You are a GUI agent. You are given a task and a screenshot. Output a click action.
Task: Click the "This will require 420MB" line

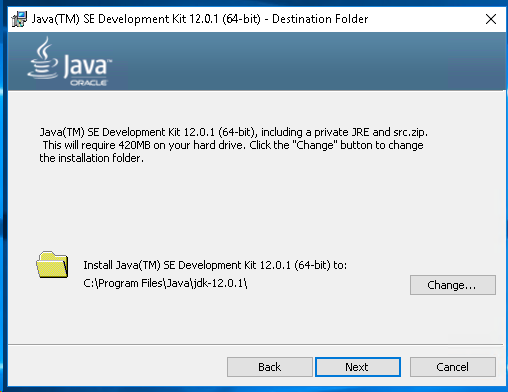click(233, 145)
